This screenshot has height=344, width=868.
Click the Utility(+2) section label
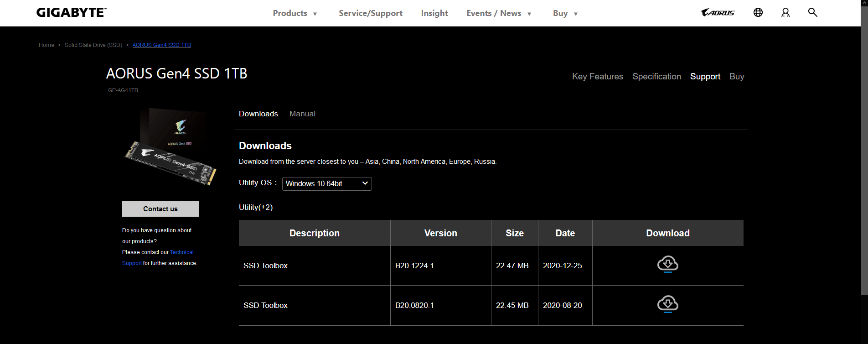pos(256,208)
